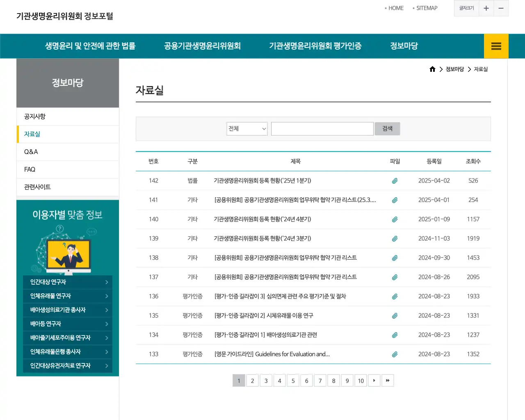Download attachment for post 140
Image resolution: width=525 pixels, height=420 pixels.
395,219
